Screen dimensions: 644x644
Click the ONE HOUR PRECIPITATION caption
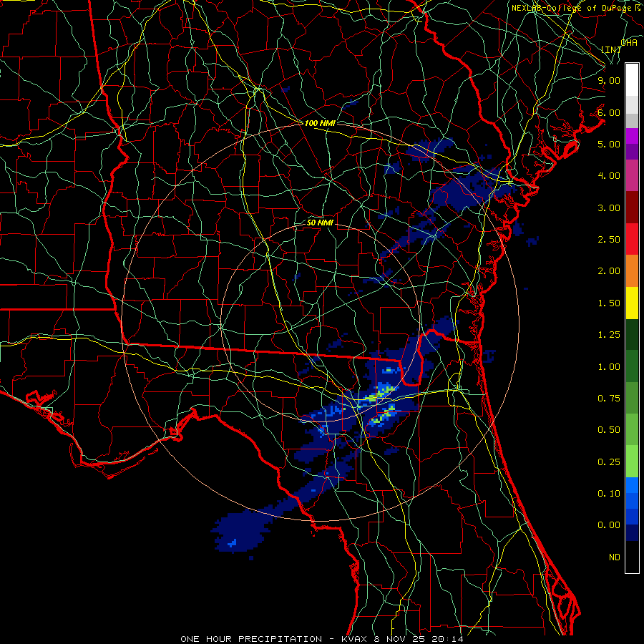pos(251,639)
